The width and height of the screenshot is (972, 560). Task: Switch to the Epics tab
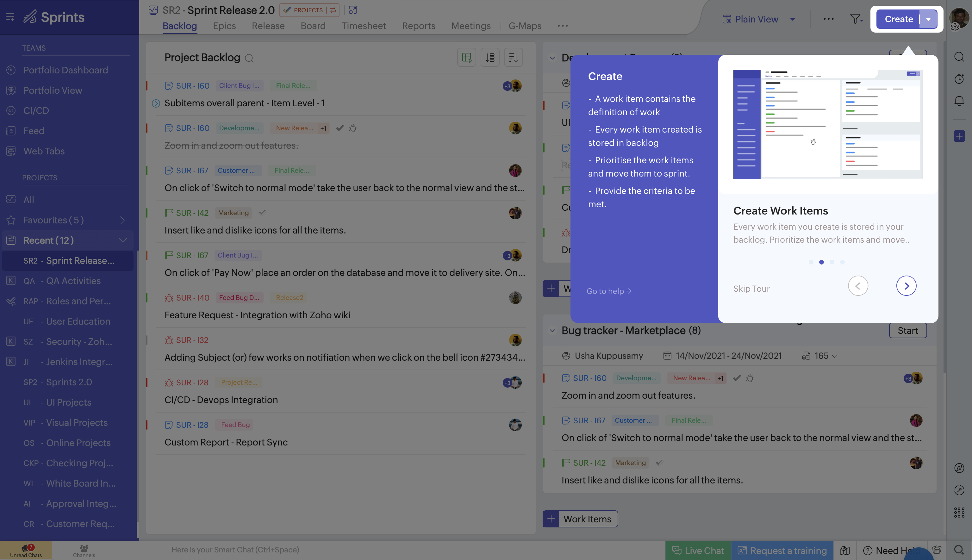(224, 26)
